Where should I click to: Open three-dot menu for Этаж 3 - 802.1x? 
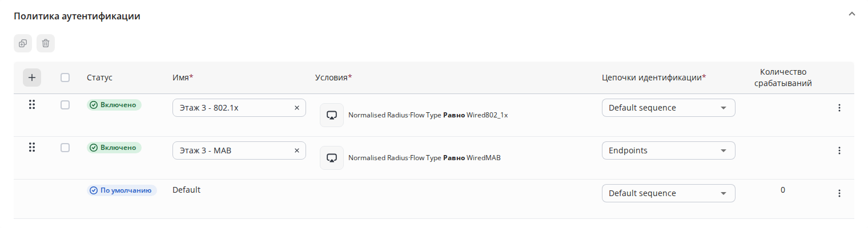click(839, 108)
